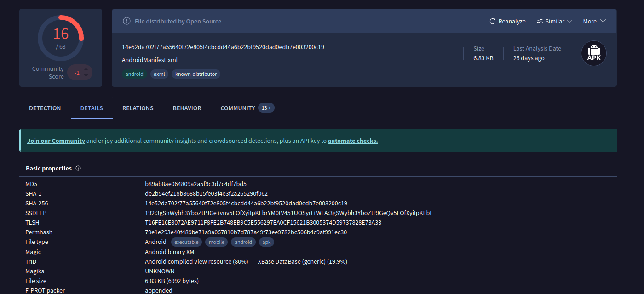This screenshot has height=294, width=644.
Task: Click the Reanalyze refresh icon
Action: click(x=492, y=22)
